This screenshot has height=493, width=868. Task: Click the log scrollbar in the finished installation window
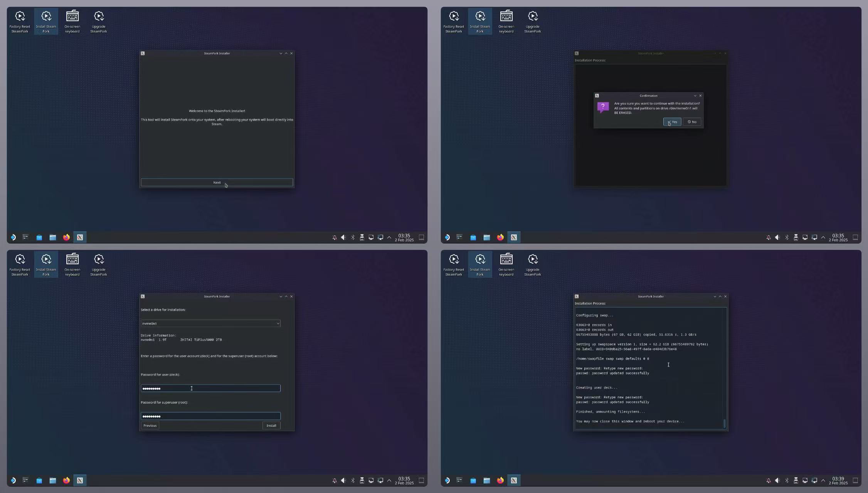pyautogui.click(x=725, y=423)
